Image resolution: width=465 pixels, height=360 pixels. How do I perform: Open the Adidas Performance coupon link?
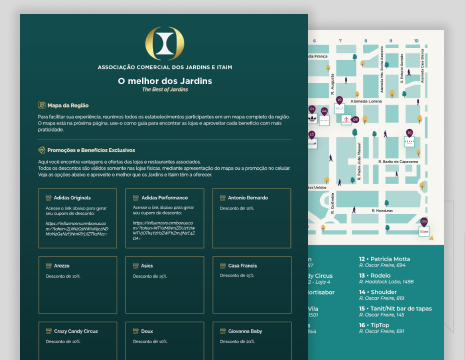[164, 230]
